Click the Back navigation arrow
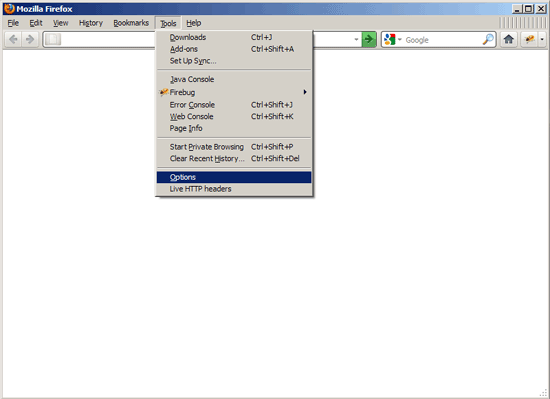Screen dimensions: 550x399 [13, 39]
